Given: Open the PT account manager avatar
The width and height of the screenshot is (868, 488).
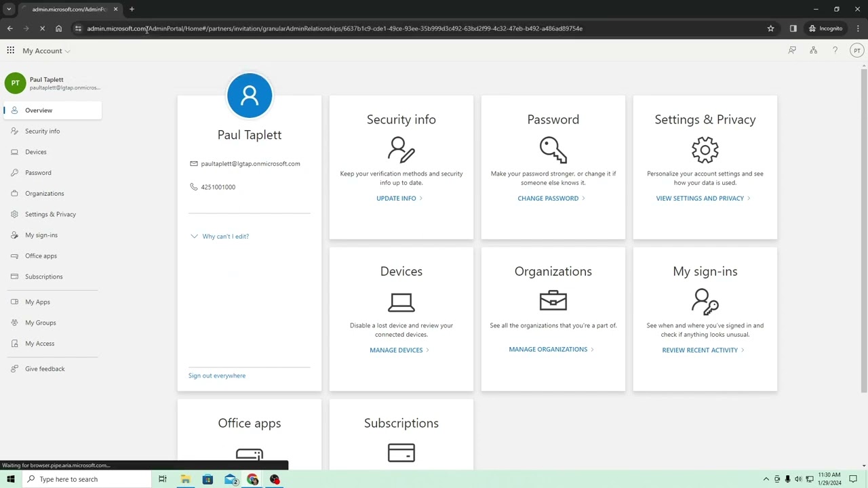Looking at the screenshot, I should pos(856,50).
